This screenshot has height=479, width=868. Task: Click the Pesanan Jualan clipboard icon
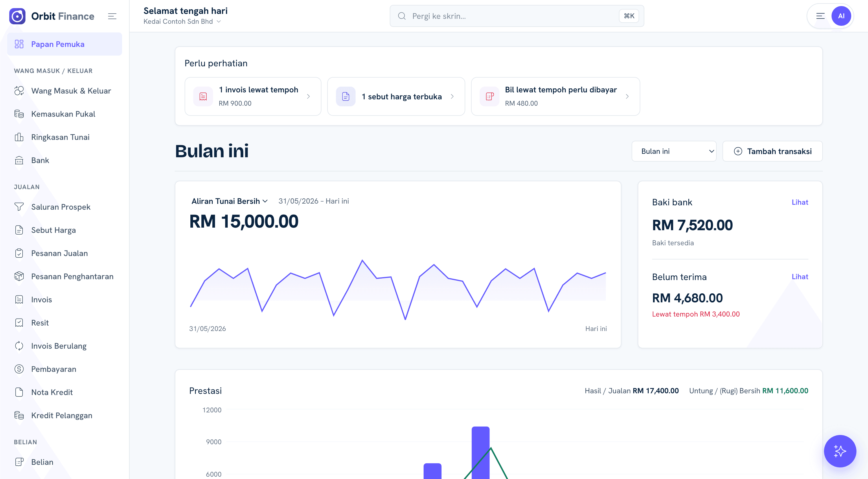click(x=19, y=253)
